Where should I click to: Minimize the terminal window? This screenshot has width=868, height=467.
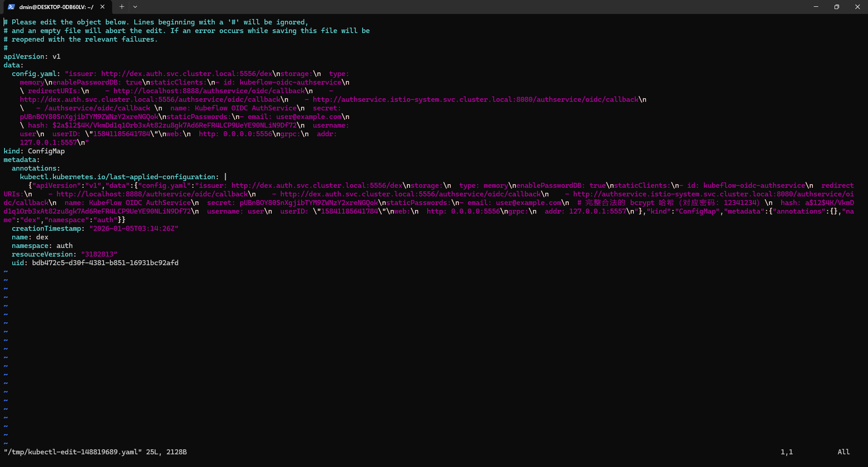click(816, 7)
